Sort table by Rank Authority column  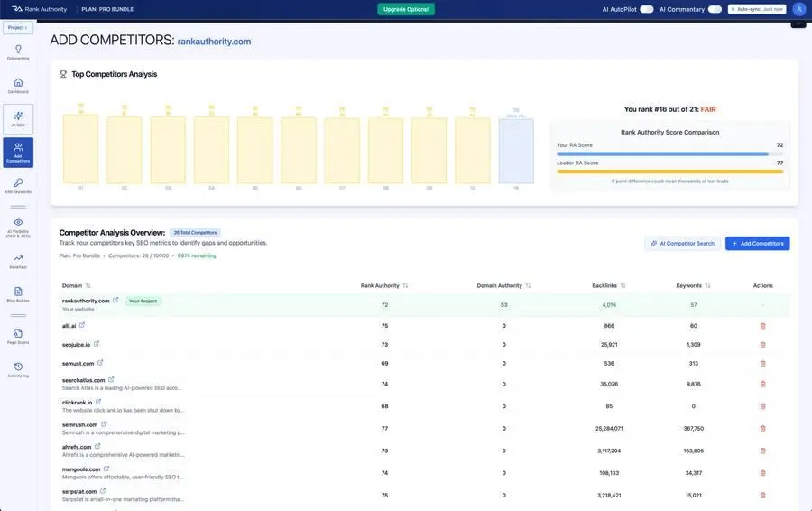405,285
